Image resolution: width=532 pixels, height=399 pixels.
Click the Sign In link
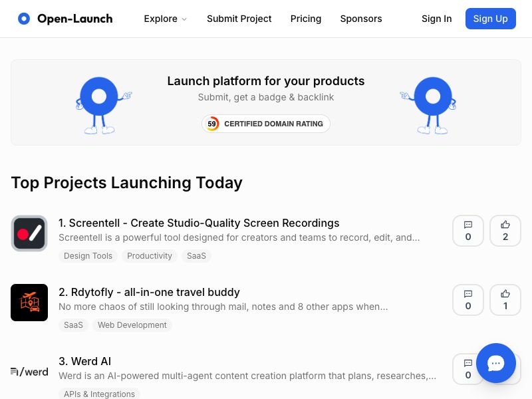(436, 19)
